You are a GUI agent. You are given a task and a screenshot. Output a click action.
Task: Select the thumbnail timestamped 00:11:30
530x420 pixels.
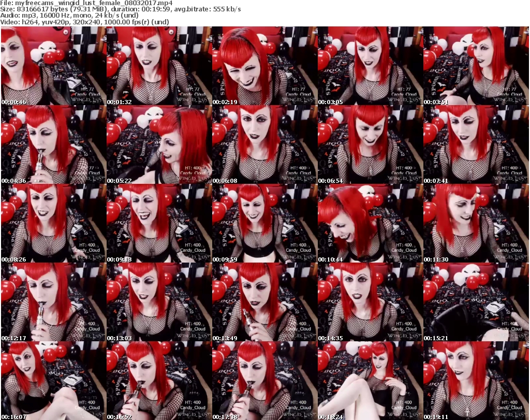pos(476,223)
